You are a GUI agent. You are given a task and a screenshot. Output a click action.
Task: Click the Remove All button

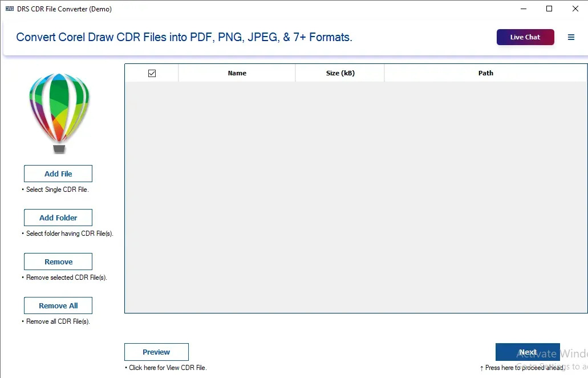(x=58, y=305)
